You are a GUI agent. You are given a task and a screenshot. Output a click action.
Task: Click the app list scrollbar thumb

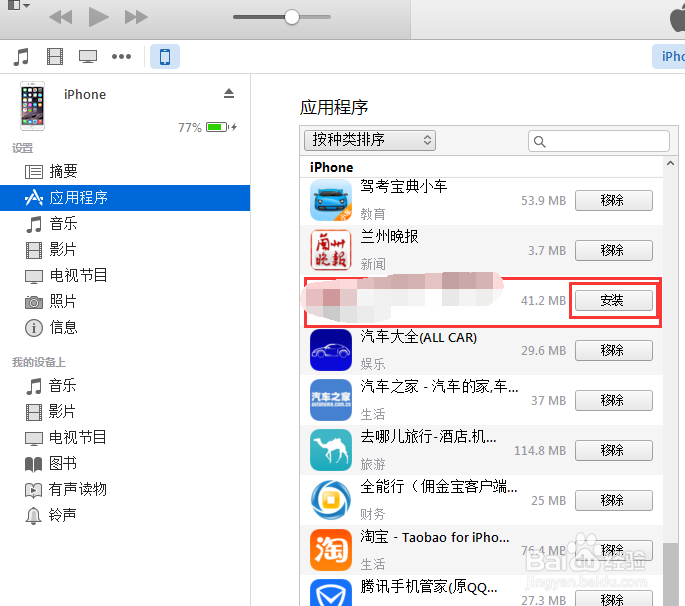670,574
